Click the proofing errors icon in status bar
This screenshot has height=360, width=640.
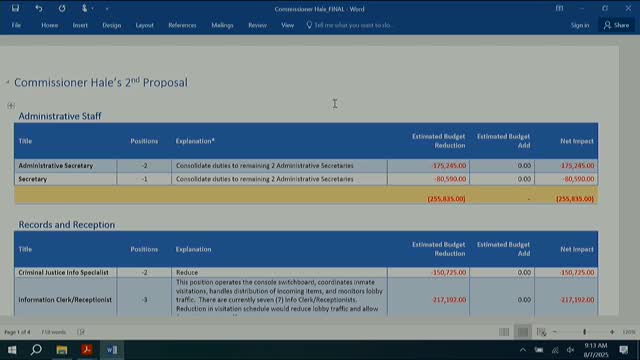81,332
